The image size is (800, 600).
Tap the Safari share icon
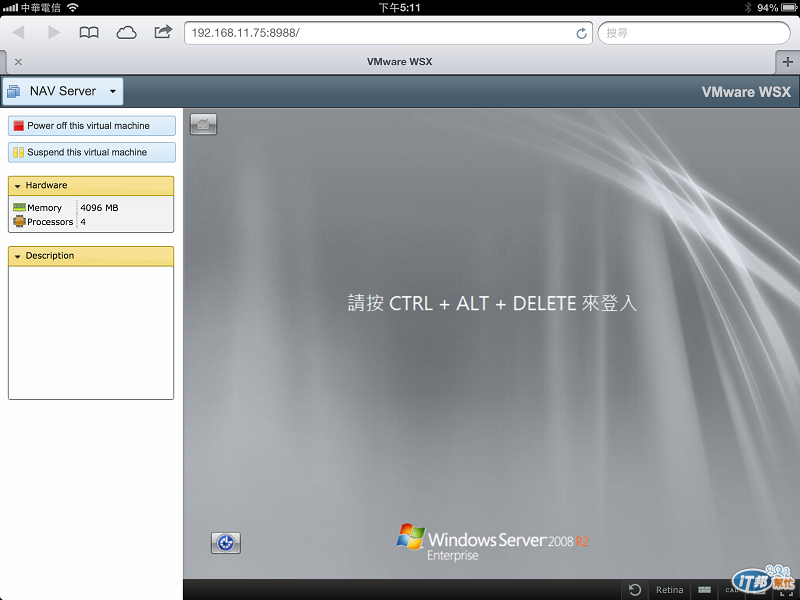[163, 32]
